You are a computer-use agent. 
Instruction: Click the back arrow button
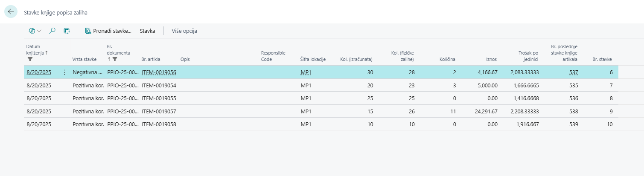11,12
